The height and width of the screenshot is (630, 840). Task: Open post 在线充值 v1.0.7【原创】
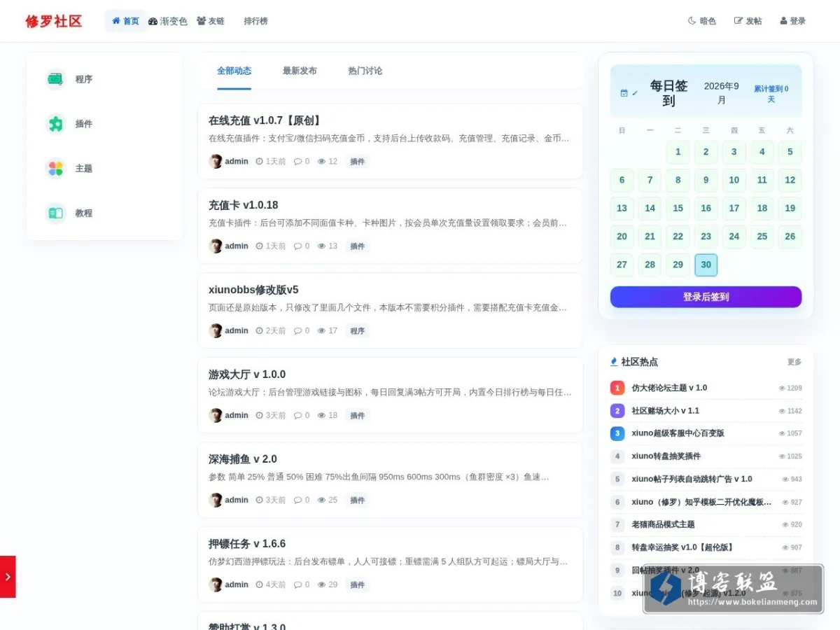pyautogui.click(x=265, y=120)
